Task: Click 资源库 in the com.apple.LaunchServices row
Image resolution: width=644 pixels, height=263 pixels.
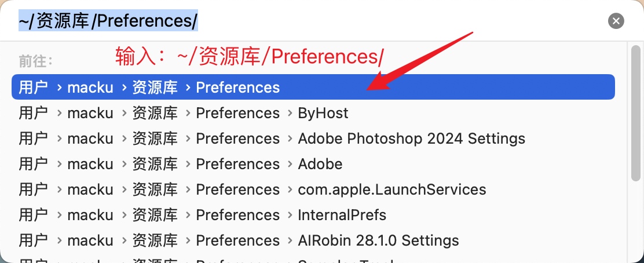Action: click(155, 189)
